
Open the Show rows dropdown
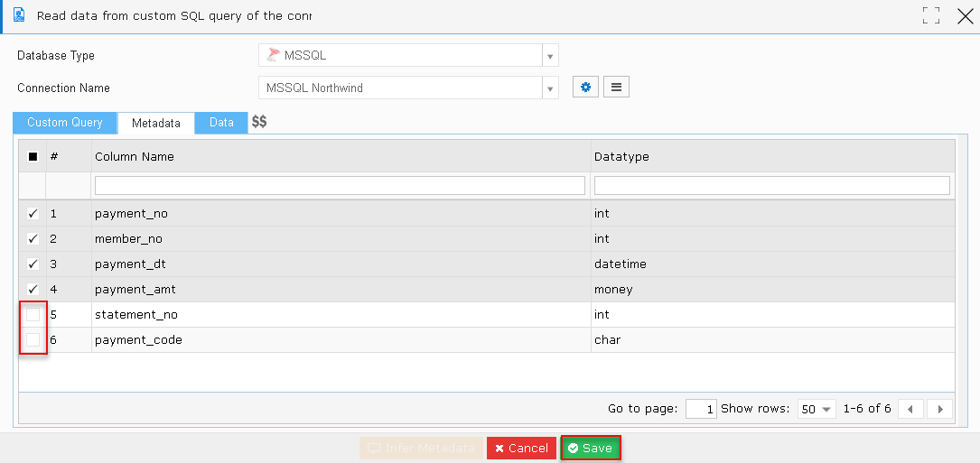tap(817, 409)
